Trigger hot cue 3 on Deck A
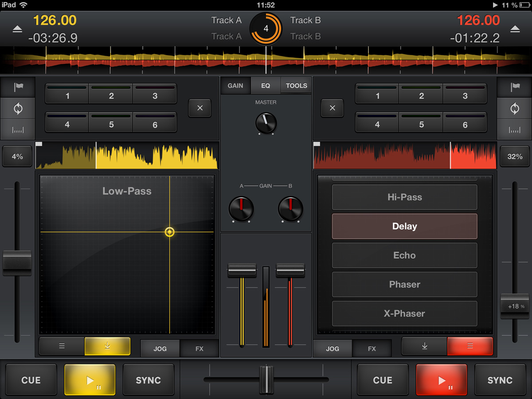Screen dimensions: 532x399 click(155, 94)
